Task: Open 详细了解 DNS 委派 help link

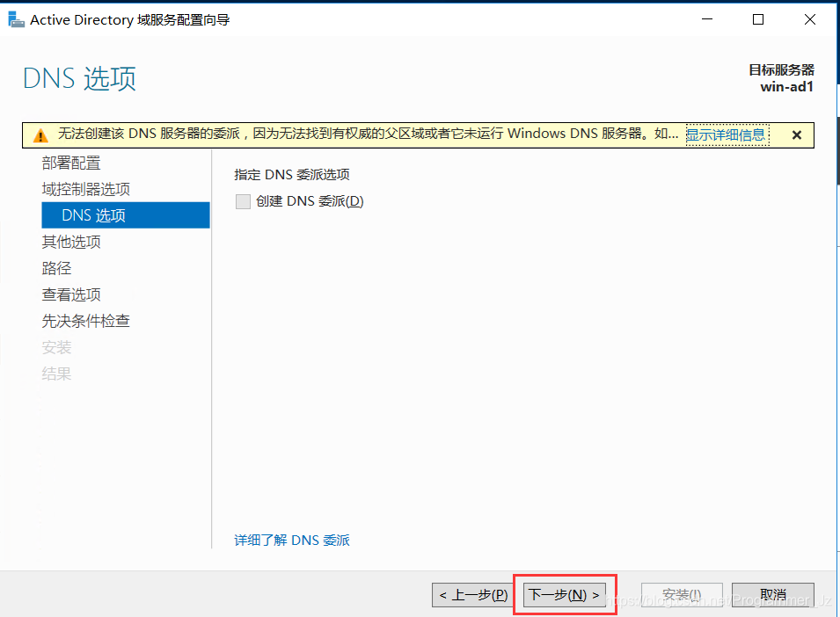Action: click(x=292, y=540)
